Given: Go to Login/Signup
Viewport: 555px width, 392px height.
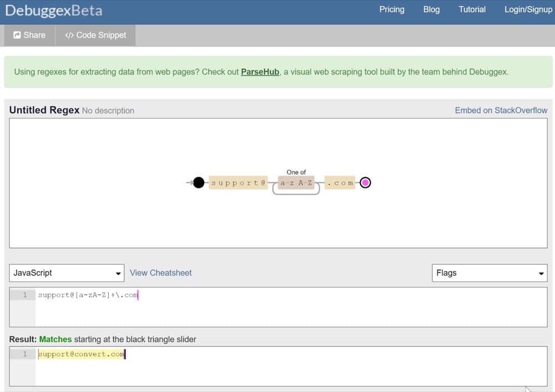Looking at the screenshot, I should (528, 9).
